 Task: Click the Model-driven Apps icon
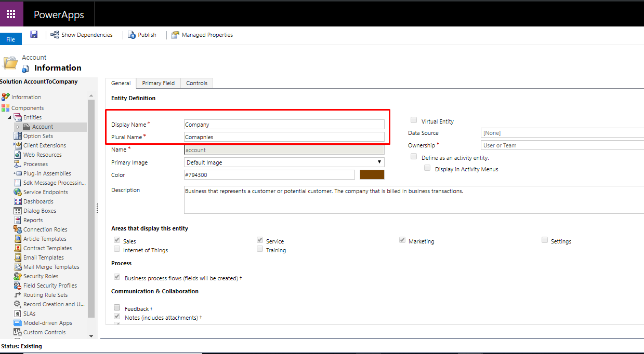[18, 323]
